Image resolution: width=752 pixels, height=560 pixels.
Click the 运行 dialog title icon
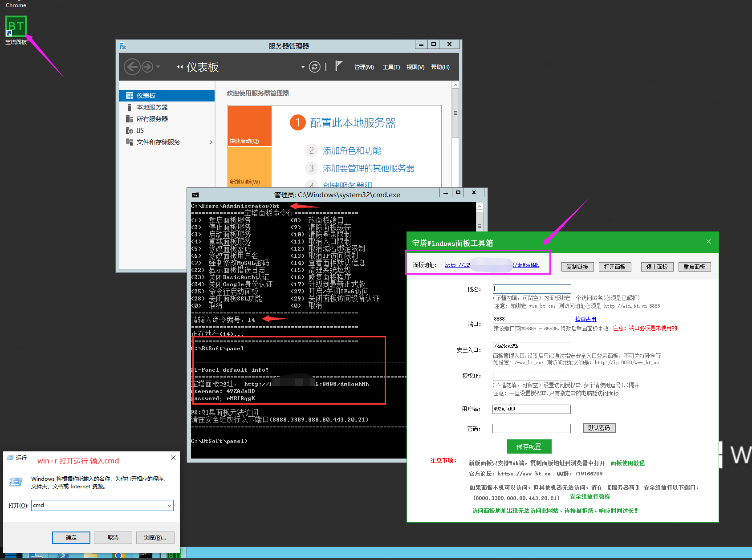click(x=10, y=458)
